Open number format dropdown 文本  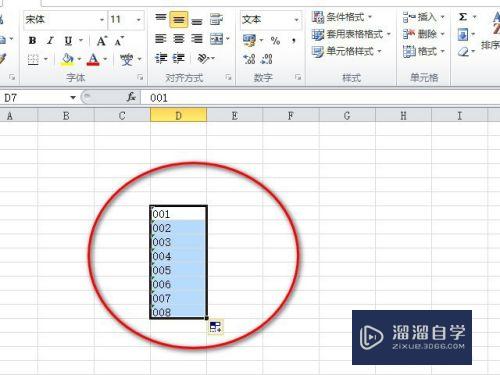(x=296, y=20)
